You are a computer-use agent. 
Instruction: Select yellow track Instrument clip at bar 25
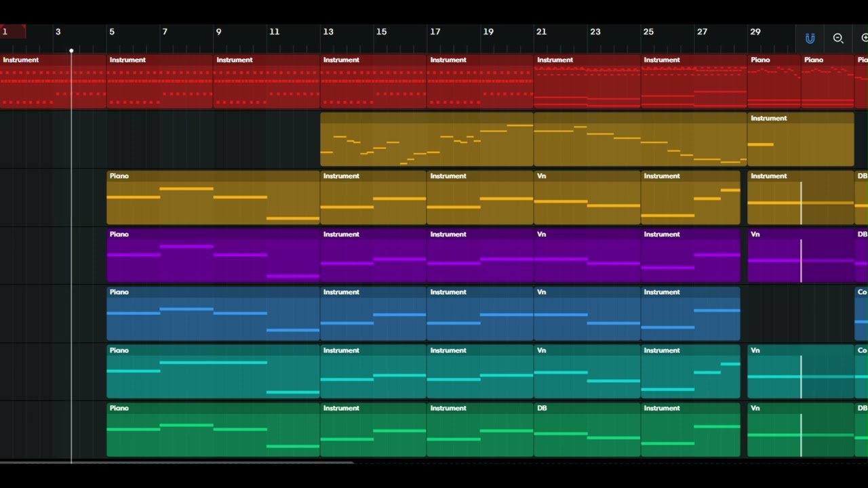click(690, 198)
